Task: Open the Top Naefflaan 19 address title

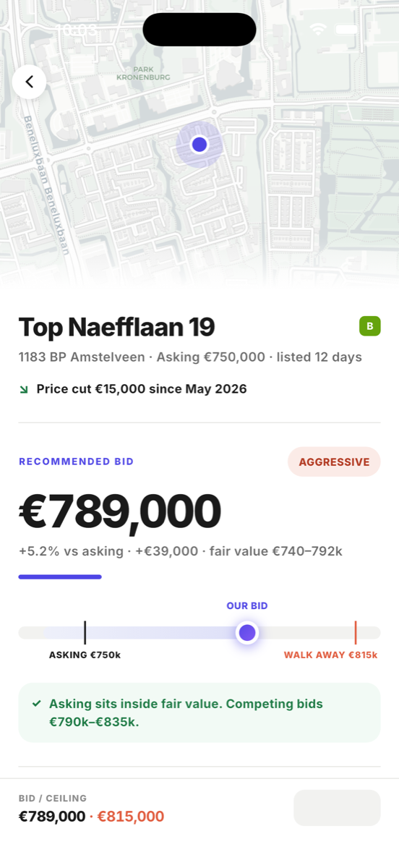Action: 117,327
